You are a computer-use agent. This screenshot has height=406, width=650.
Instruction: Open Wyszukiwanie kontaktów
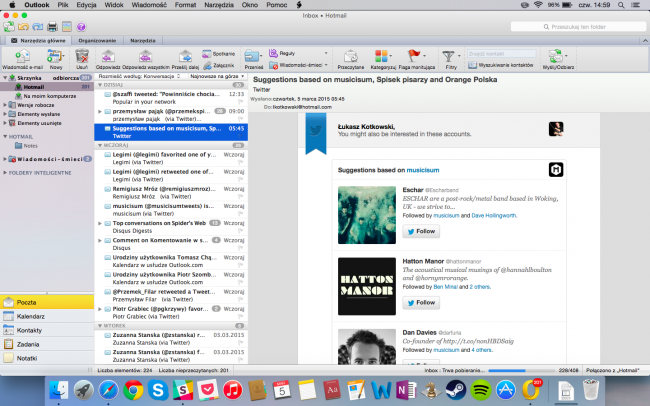[x=501, y=65]
